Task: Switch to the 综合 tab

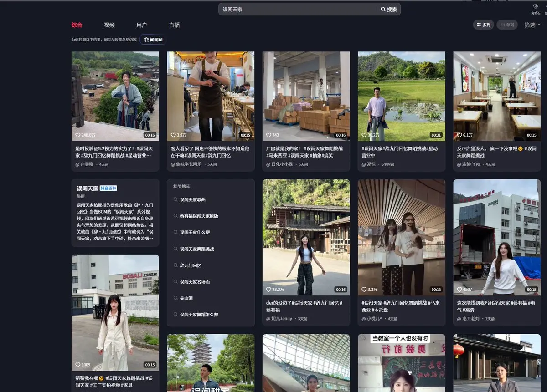Action: [77, 25]
